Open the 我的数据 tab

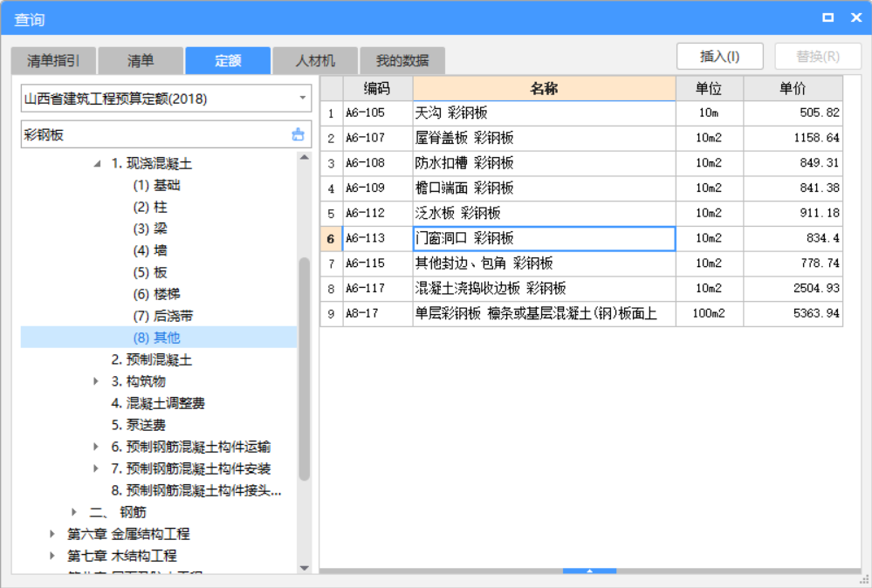402,60
